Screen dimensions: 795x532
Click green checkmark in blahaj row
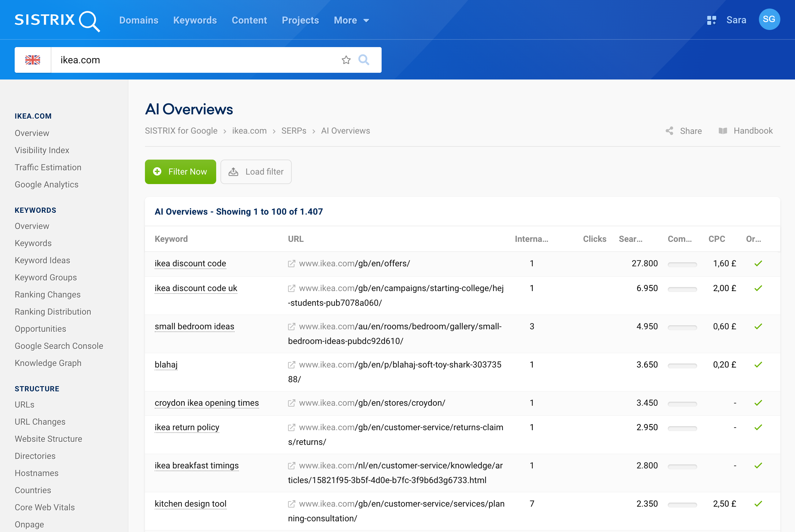758,364
